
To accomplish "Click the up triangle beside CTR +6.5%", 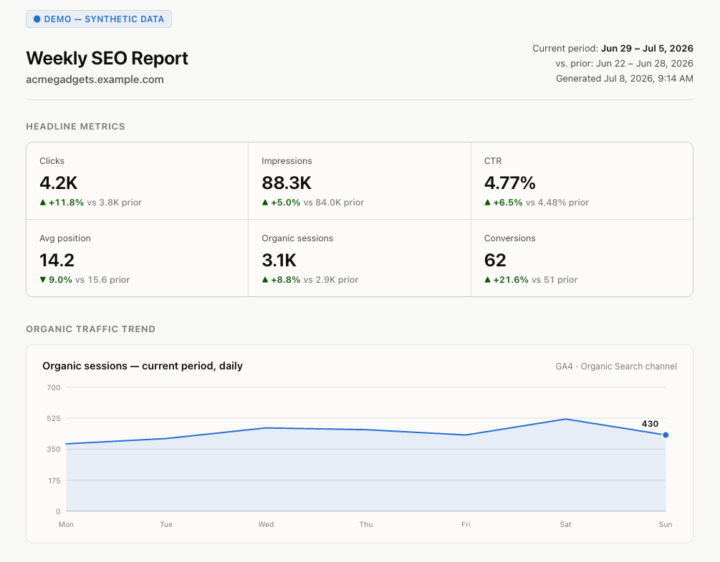I will (x=488, y=202).
